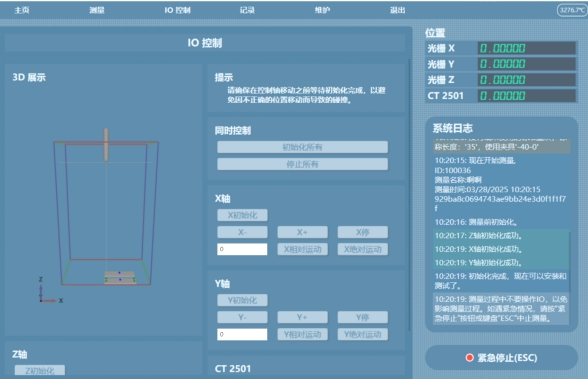The height and width of the screenshot is (380, 588).
Task: Move X axis with the X+ button
Action: (302, 232)
